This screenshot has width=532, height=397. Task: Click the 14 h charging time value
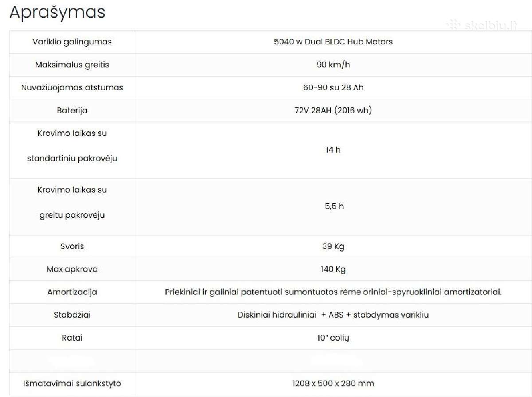(x=333, y=150)
